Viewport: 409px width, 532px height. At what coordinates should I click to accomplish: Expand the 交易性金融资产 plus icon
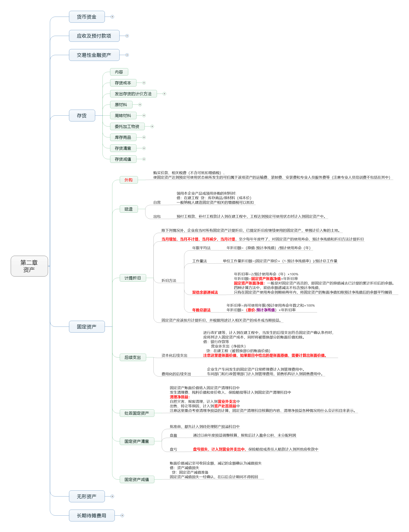[127, 55]
